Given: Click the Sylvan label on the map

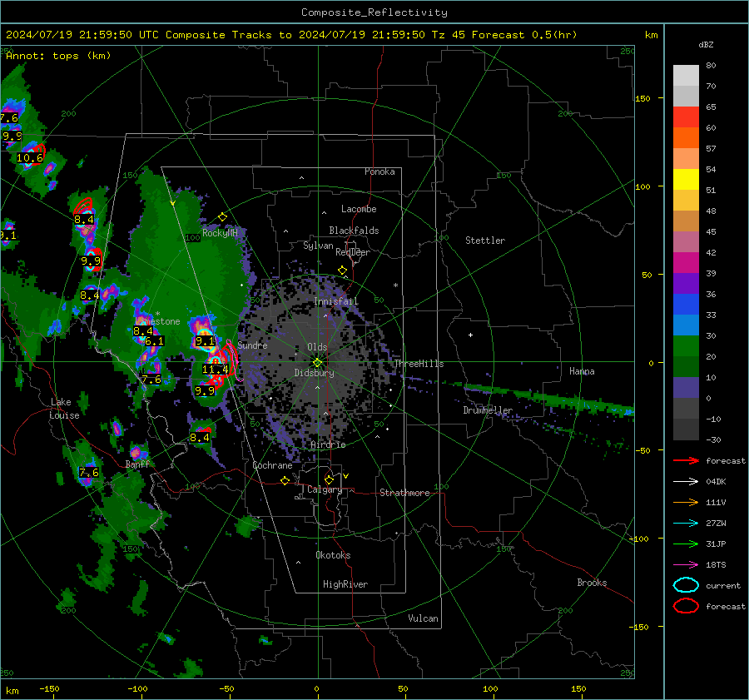Looking at the screenshot, I should (318, 246).
